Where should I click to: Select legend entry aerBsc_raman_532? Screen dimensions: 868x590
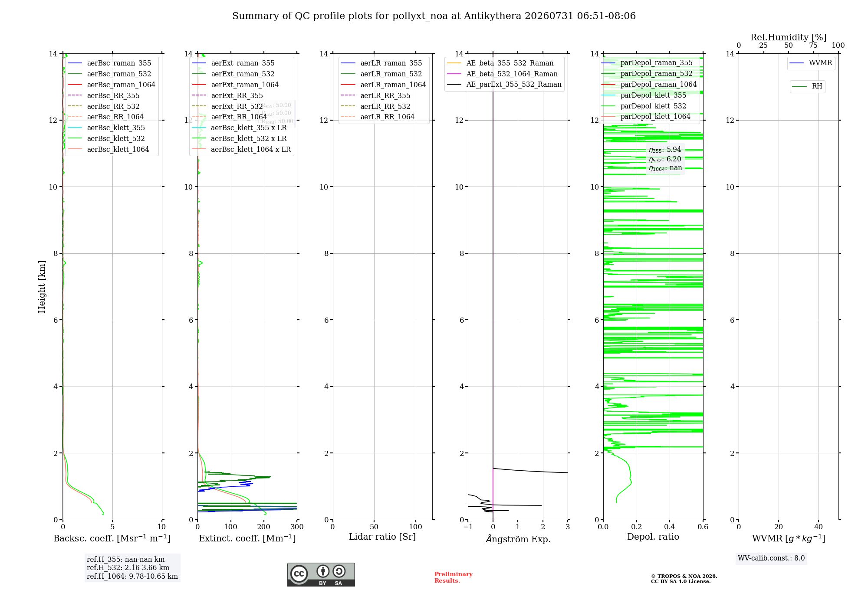[x=109, y=74]
